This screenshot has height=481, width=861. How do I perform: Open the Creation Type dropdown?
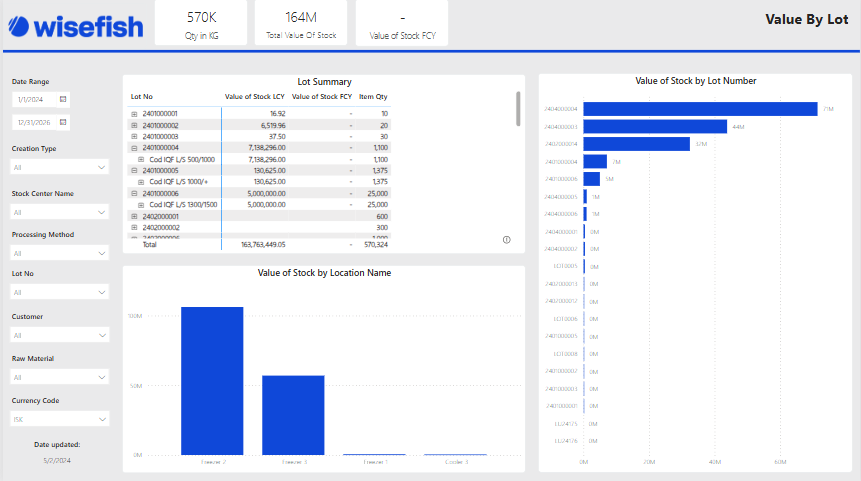coord(60,168)
